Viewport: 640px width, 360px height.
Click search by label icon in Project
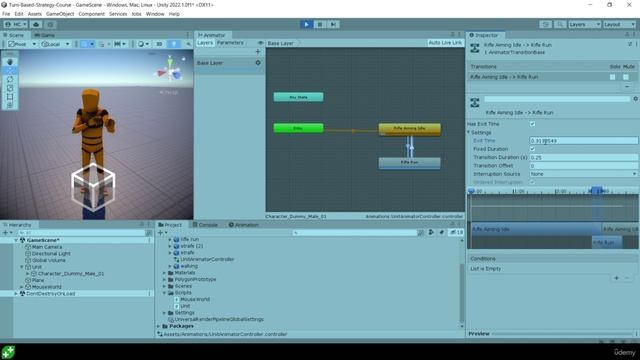(441, 232)
